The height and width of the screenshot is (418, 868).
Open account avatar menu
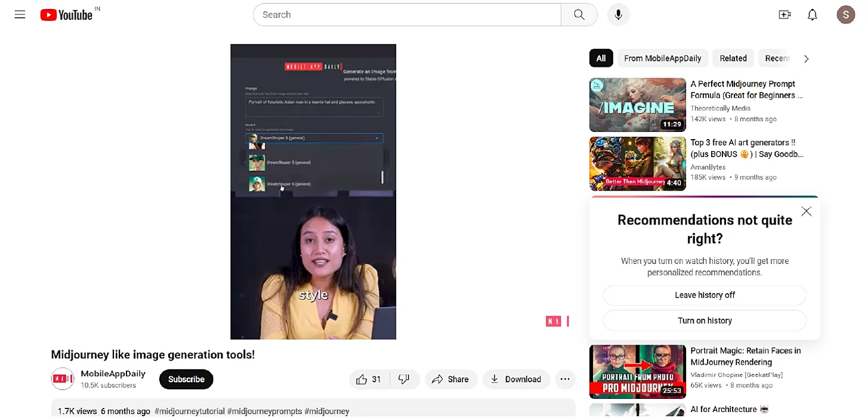[846, 15]
